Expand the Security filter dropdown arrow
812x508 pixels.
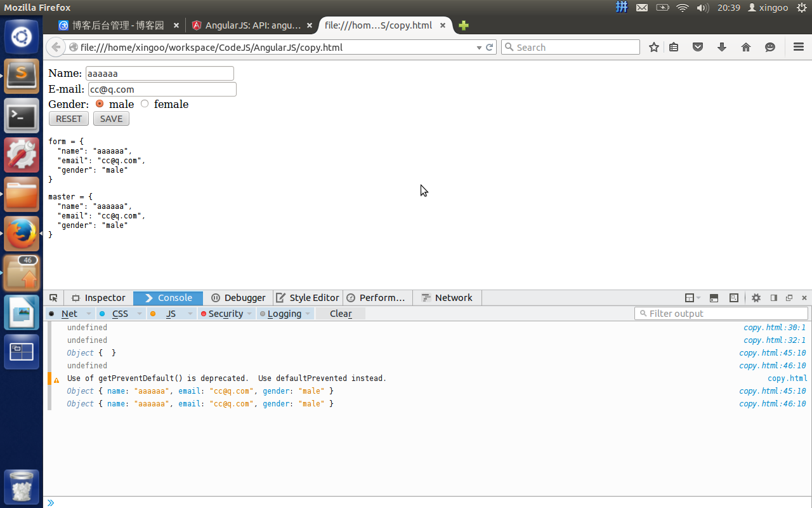(249, 314)
